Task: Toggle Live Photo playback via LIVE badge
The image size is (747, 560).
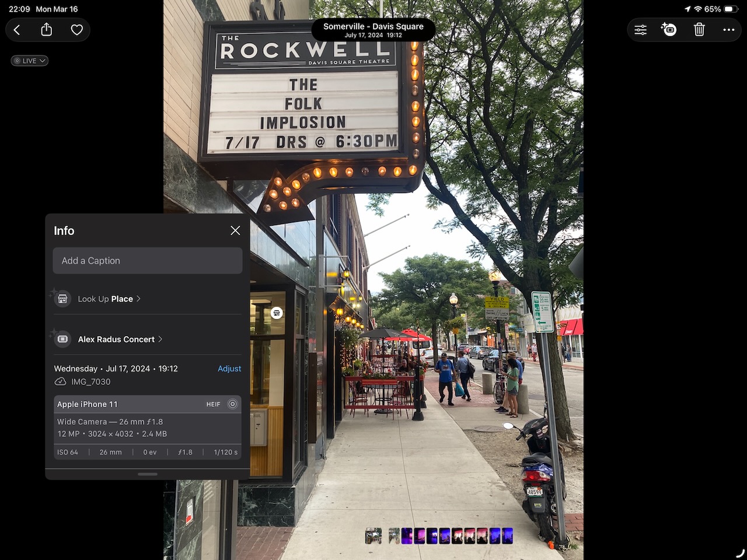Action: 25,60
